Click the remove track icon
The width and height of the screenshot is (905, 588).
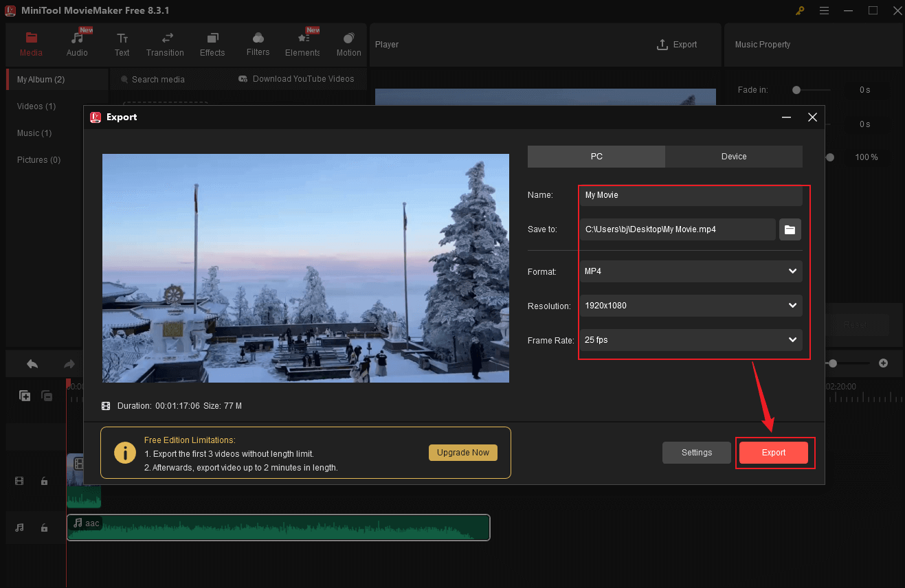tap(47, 396)
